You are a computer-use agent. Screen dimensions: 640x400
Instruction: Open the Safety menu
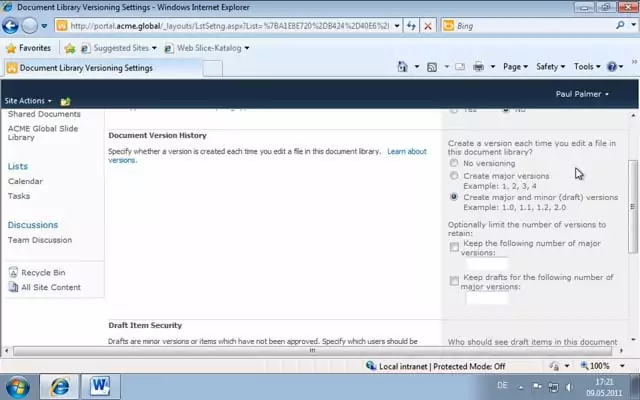point(550,67)
